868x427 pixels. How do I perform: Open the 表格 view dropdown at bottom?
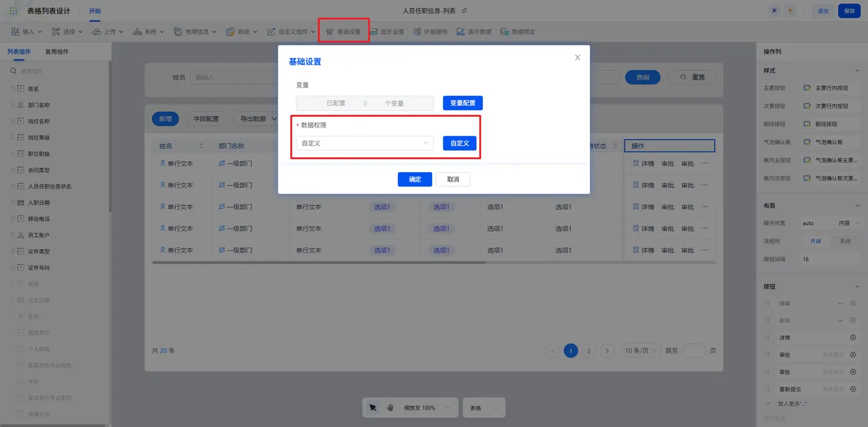(x=484, y=408)
